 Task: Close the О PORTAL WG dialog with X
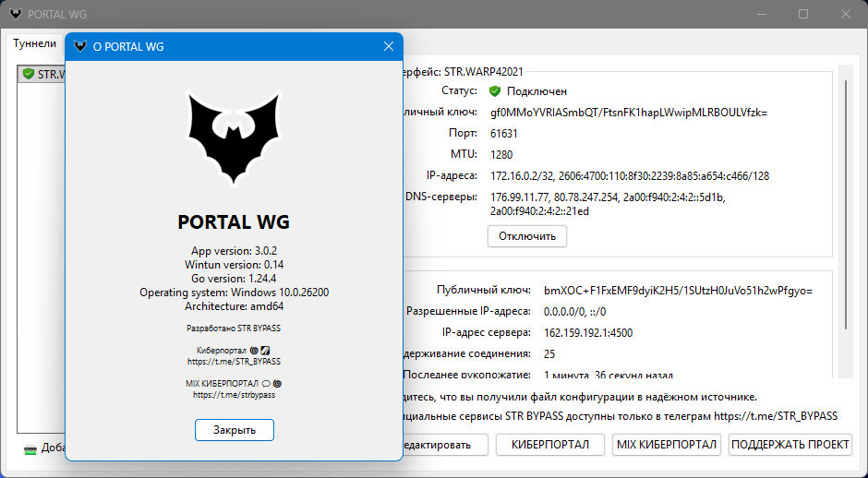pyautogui.click(x=389, y=46)
